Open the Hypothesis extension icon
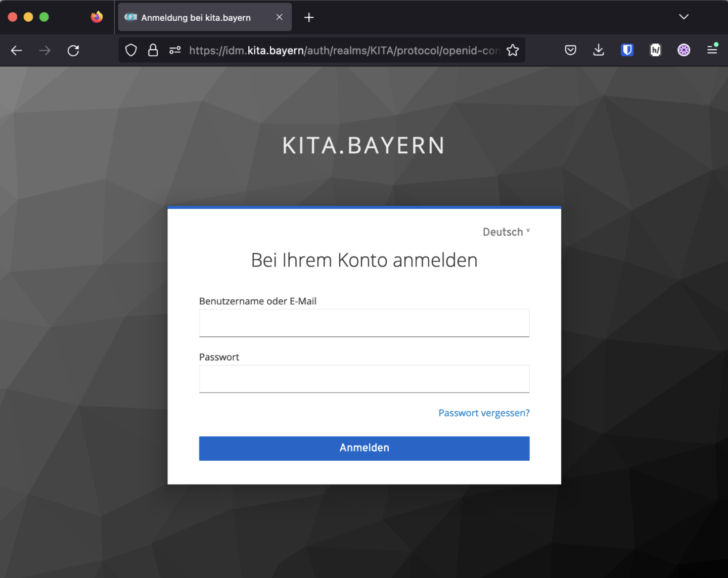 pyautogui.click(x=655, y=50)
